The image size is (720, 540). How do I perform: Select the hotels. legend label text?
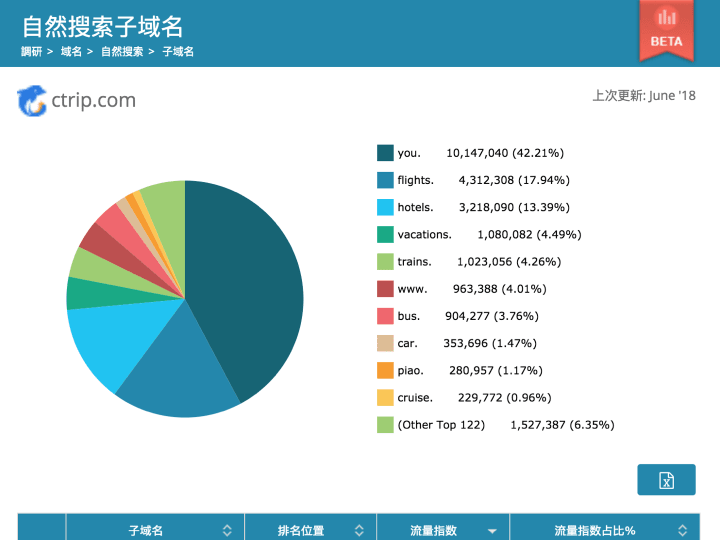416,207
